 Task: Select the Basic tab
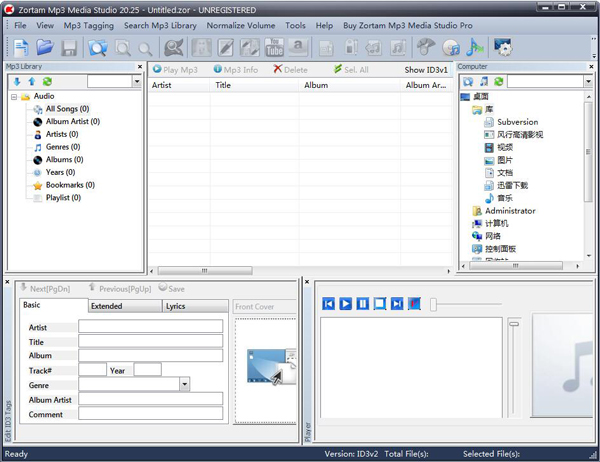click(x=54, y=305)
